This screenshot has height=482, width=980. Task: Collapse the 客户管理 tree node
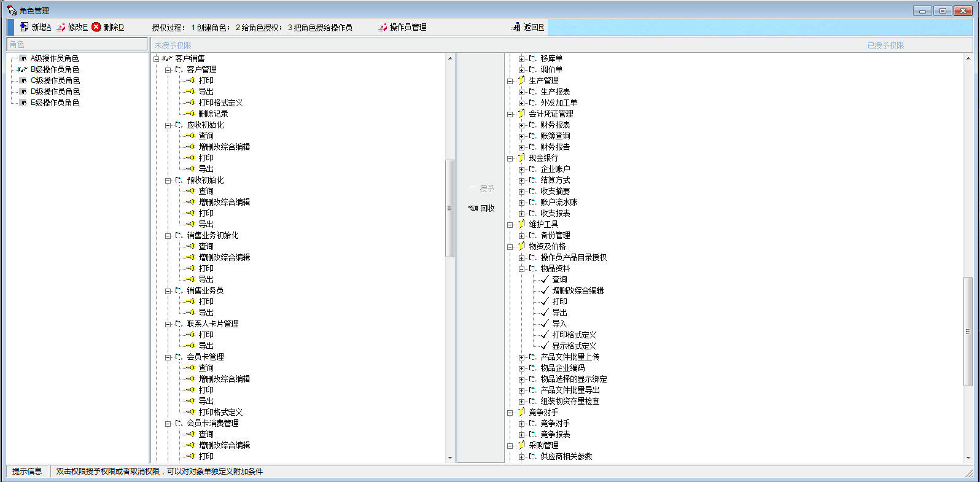tap(168, 70)
